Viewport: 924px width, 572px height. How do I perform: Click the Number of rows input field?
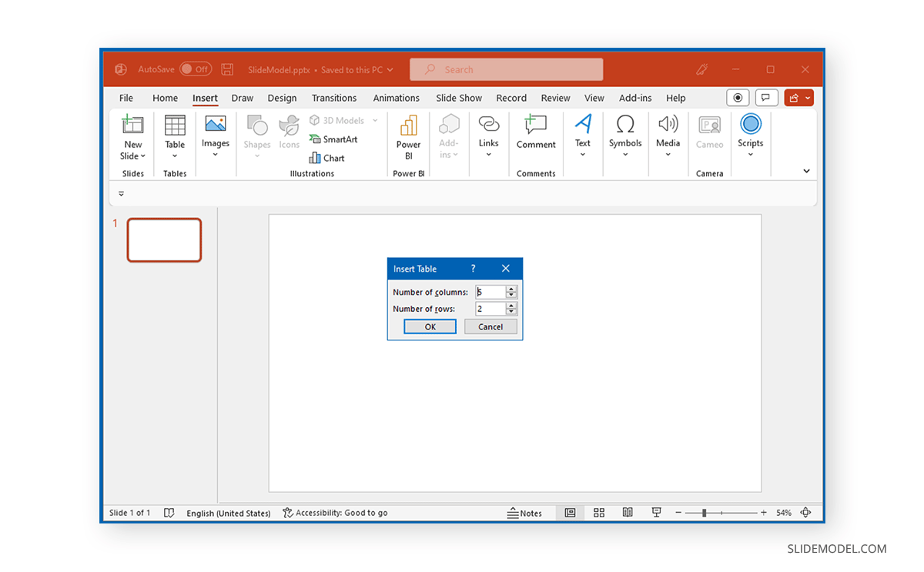click(x=490, y=309)
